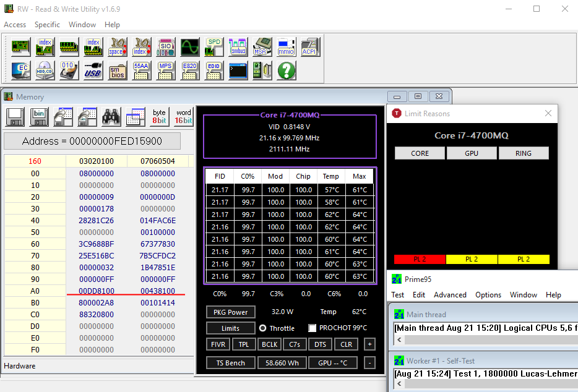Open the ACPI tables icon

310,46
